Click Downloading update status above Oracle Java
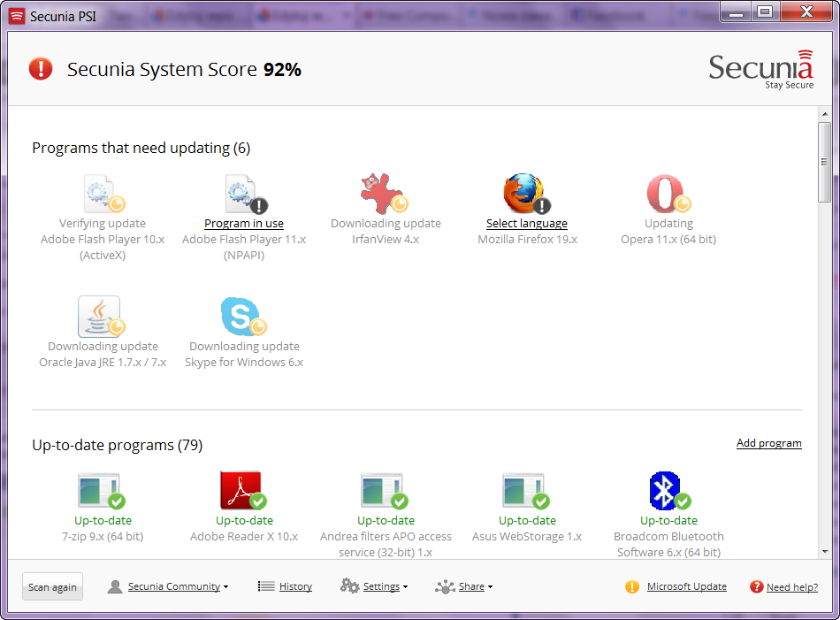Viewport: 840px width, 620px height. (x=103, y=347)
